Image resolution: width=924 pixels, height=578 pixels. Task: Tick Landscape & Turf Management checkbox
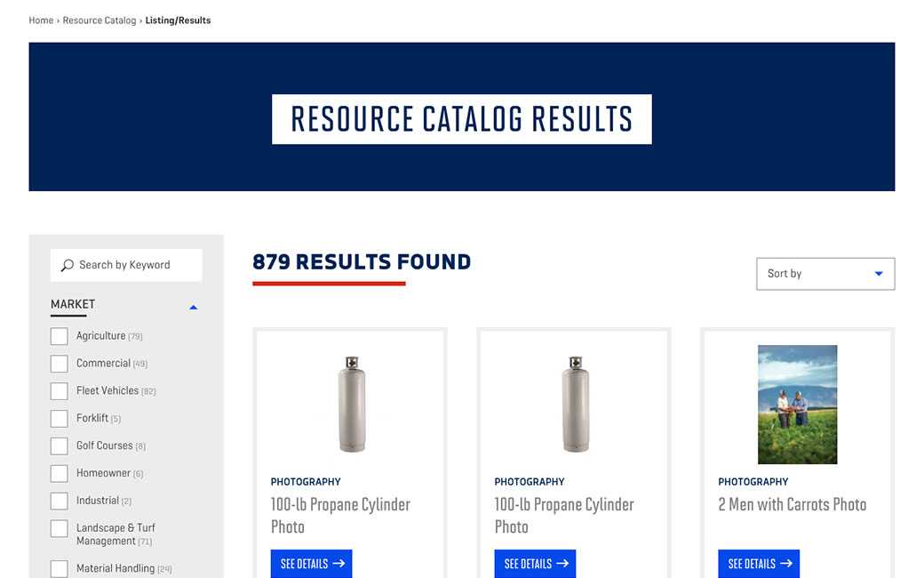60,529
